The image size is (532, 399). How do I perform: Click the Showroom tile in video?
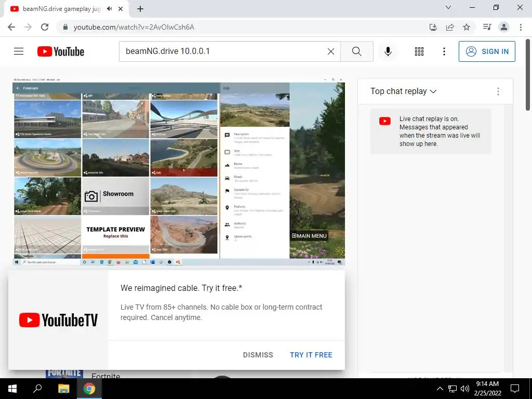[x=116, y=196]
